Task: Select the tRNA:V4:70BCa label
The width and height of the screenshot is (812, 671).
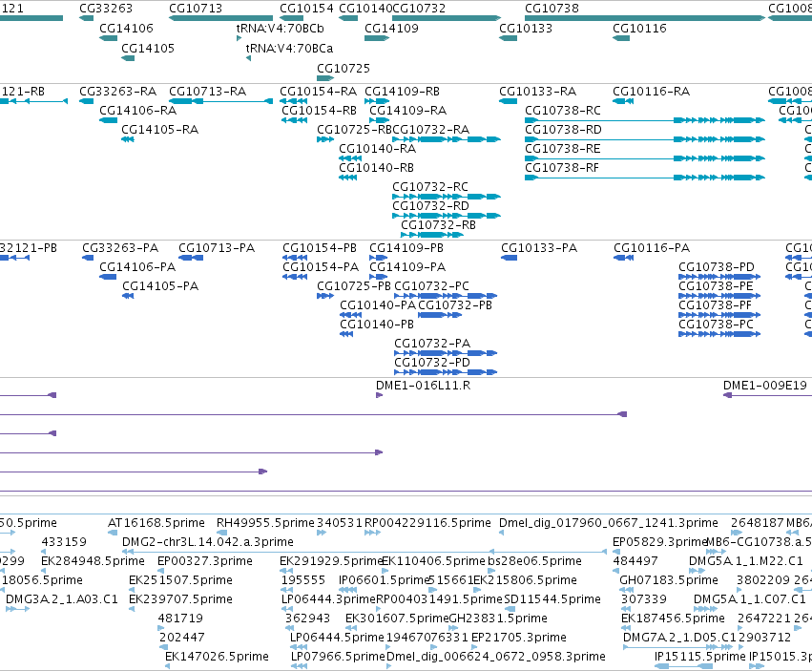Action: (289, 48)
